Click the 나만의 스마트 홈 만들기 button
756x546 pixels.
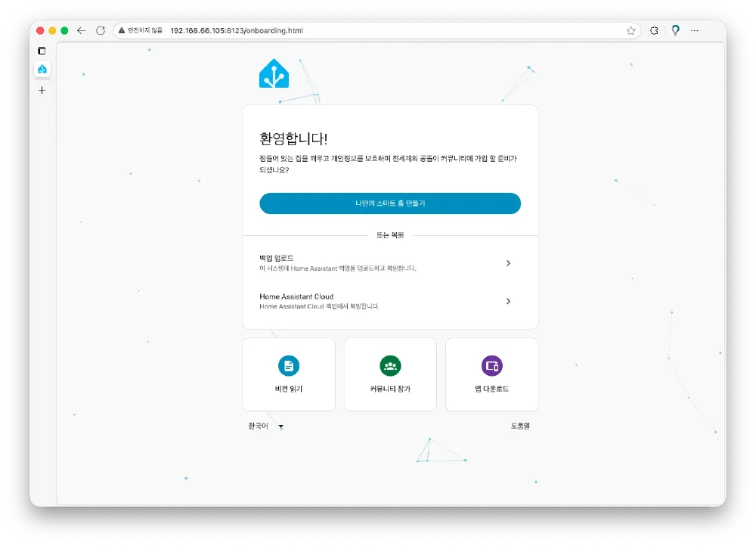pos(390,203)
